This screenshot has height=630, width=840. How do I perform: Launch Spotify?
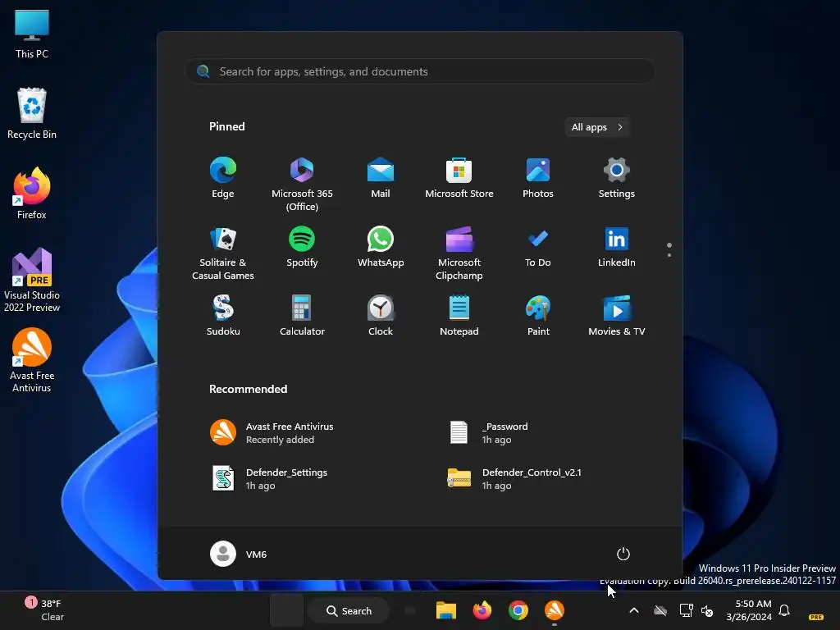(x=302, y=247)
